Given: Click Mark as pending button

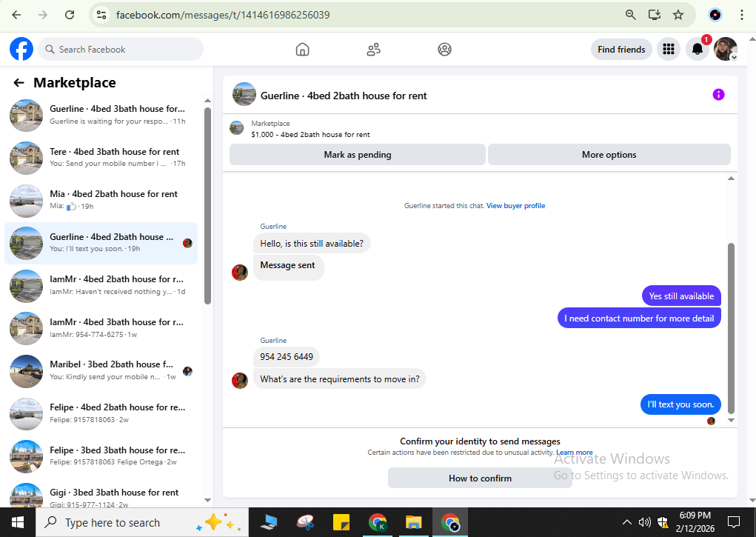Looking at the screenshot, I should point(358,155).
